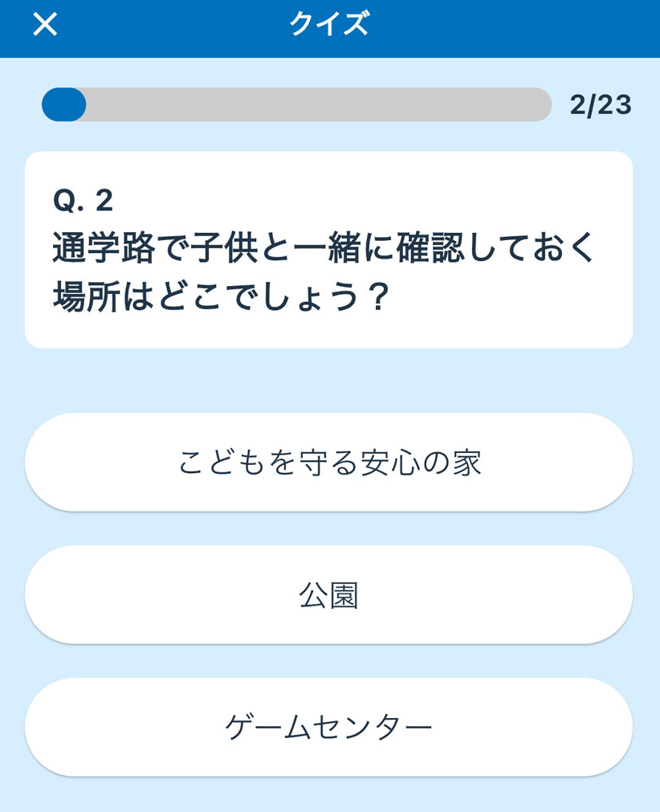Viewport: 660px width, 812px height.
Task: Select the park option 公園
Action: tap(329, 595)
